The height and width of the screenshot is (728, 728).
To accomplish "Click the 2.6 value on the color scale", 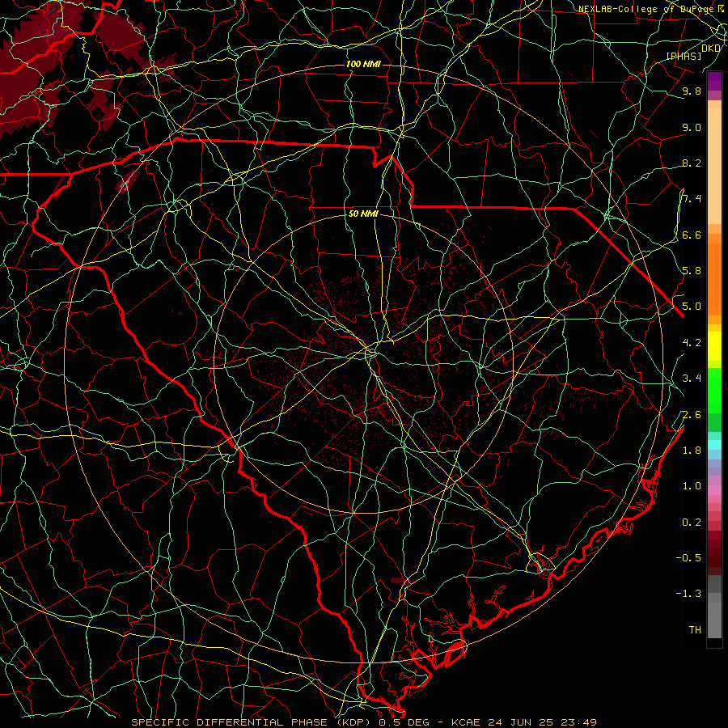I will tap(692, 414).
